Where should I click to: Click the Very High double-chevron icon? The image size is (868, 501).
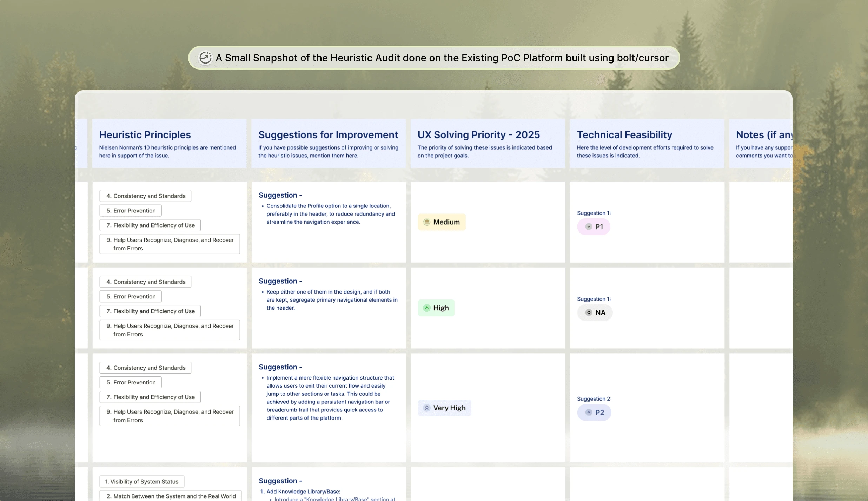tap(426, 408)
